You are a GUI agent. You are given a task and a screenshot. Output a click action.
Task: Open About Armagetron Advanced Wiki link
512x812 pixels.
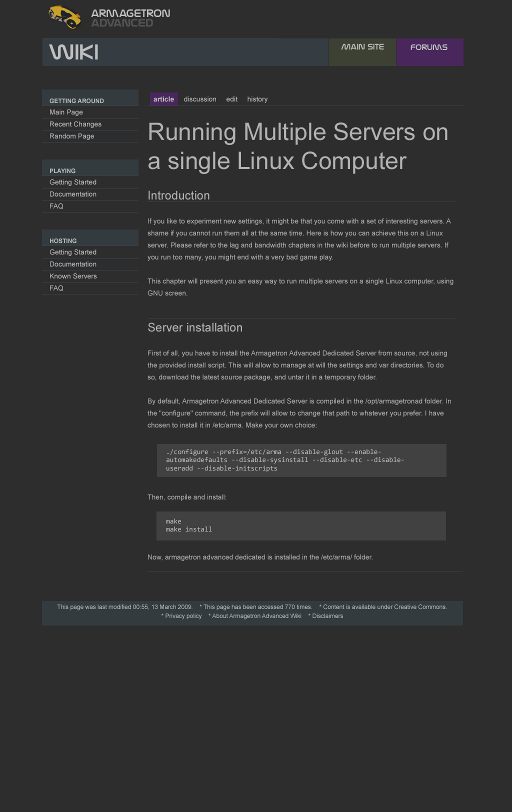(256, 616)
